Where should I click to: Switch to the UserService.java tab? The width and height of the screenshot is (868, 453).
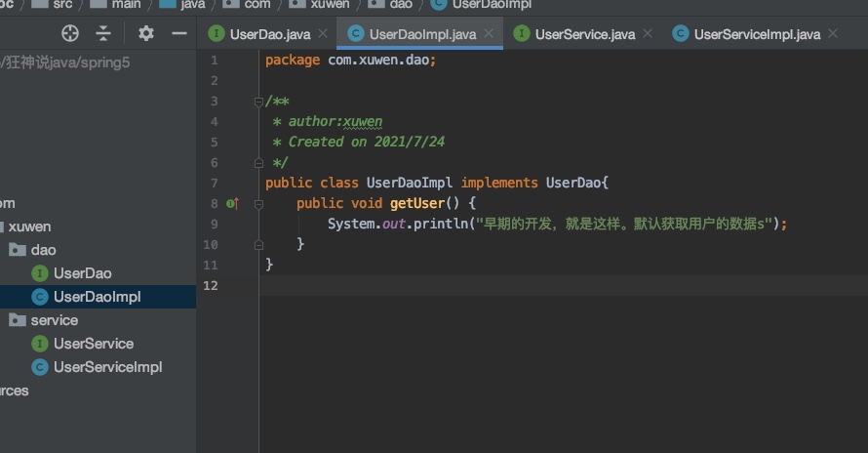[584, 34]
